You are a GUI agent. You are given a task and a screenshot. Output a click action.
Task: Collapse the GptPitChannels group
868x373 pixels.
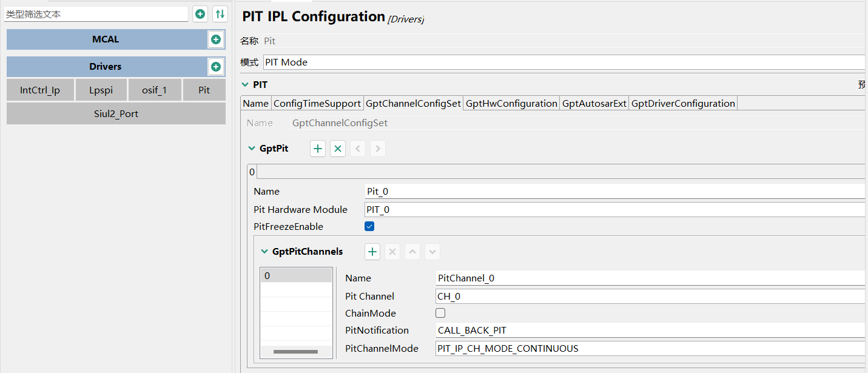[264, 251]
